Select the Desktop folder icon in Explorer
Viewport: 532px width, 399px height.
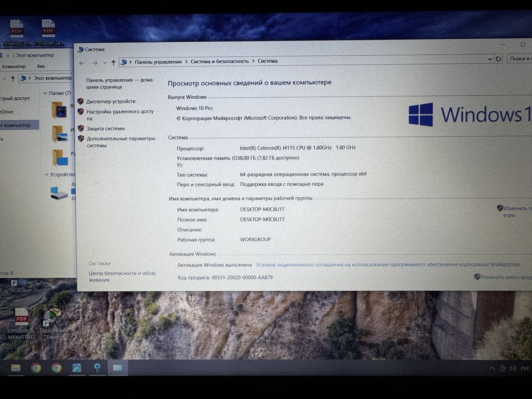(x=60, y=157)
